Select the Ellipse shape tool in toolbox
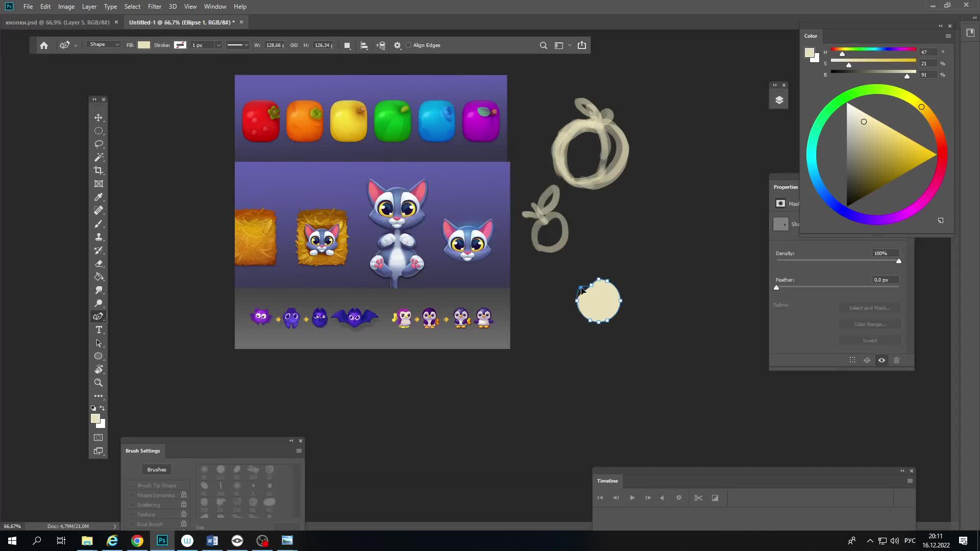 tap(99, 356)
